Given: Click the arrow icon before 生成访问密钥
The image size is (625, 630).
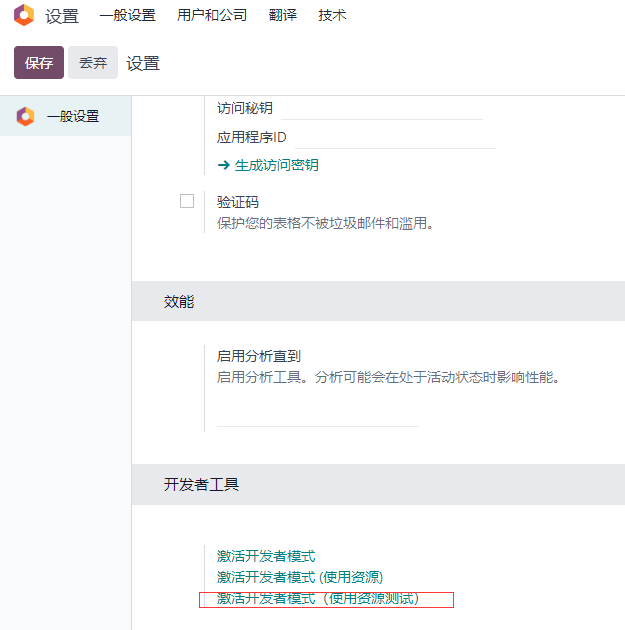Looking at the screenshot, I should coord(224,165).
